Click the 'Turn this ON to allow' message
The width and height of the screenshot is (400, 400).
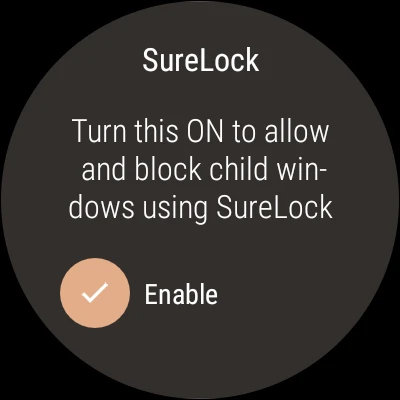point(200,131)
